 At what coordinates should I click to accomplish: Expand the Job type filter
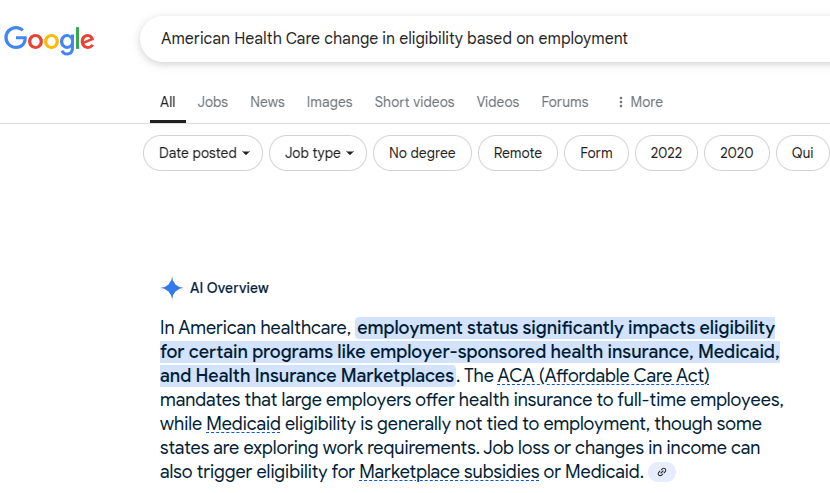320,153
